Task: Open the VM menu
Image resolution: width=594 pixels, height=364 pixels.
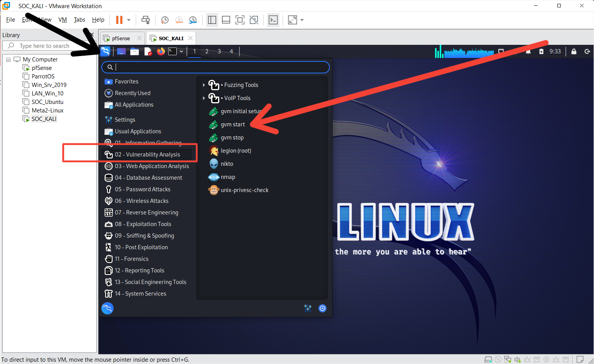Action: pyautogui.click(x=62, y=20)
